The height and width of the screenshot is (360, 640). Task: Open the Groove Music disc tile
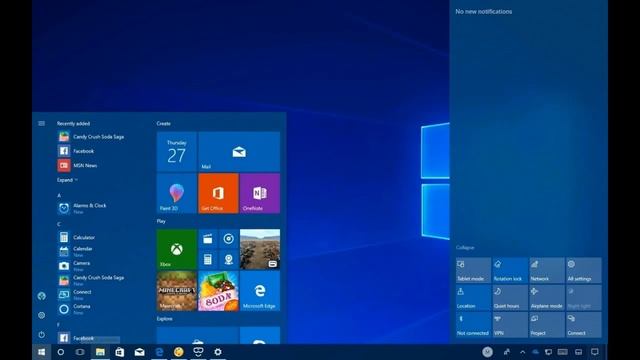point(229,239)
